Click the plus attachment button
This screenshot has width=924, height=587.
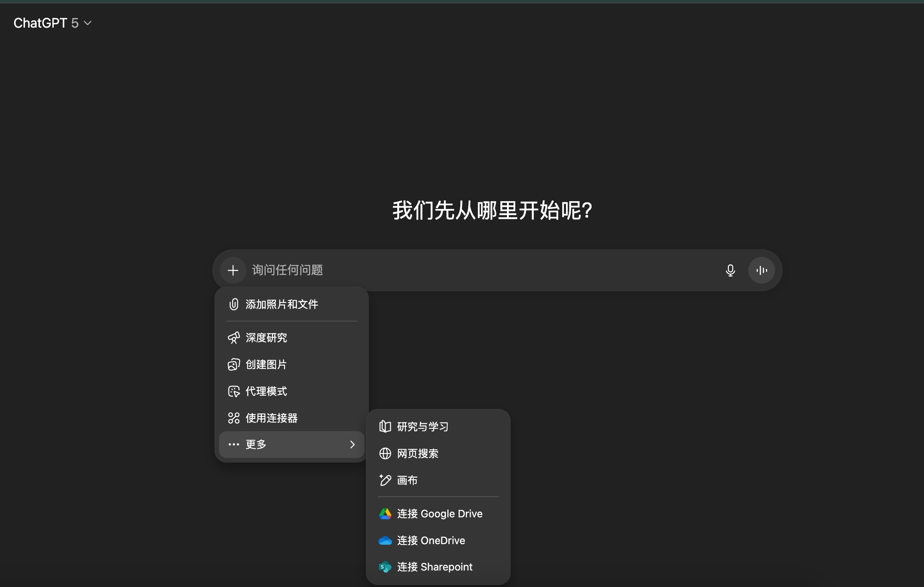click(x=233, y=270)
